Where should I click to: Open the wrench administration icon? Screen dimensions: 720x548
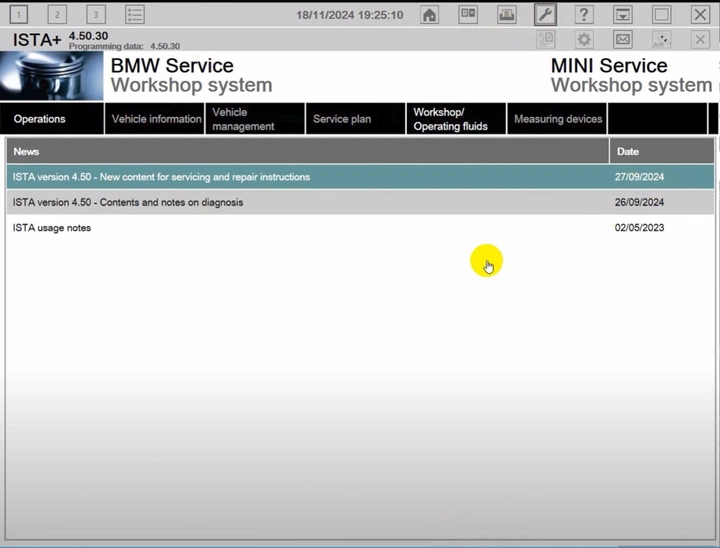click(x=546, y=15)
